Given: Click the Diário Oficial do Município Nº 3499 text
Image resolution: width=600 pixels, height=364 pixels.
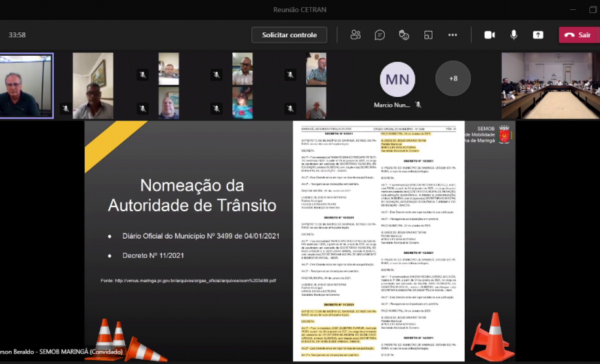Looking at the screenshot, I should (x=201, y=236).
